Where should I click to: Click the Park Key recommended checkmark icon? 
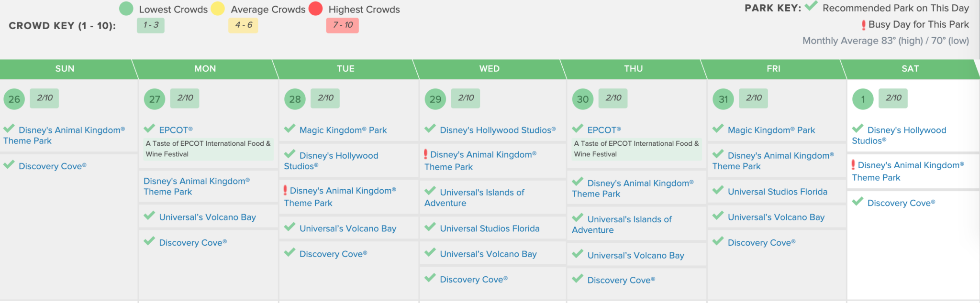coord(811,6)
